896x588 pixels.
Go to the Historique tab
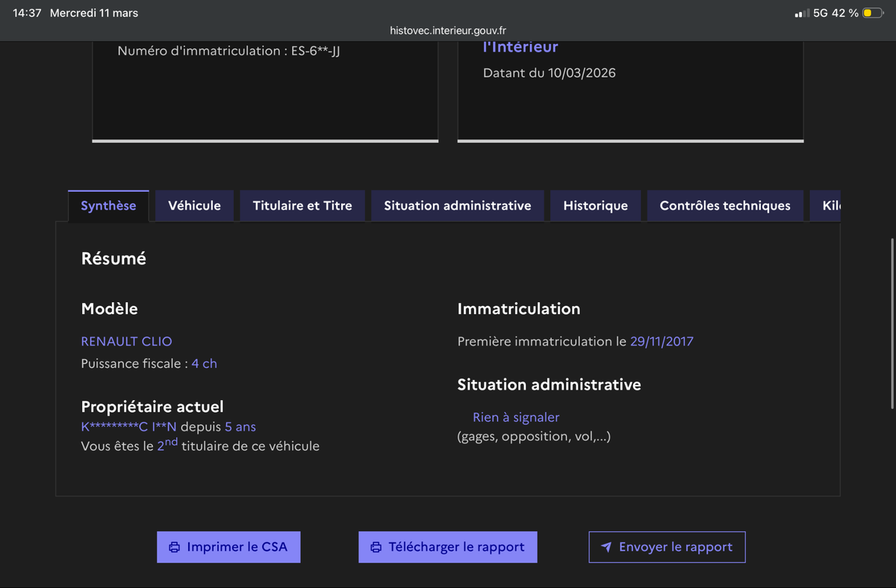(x=595, y=206)
